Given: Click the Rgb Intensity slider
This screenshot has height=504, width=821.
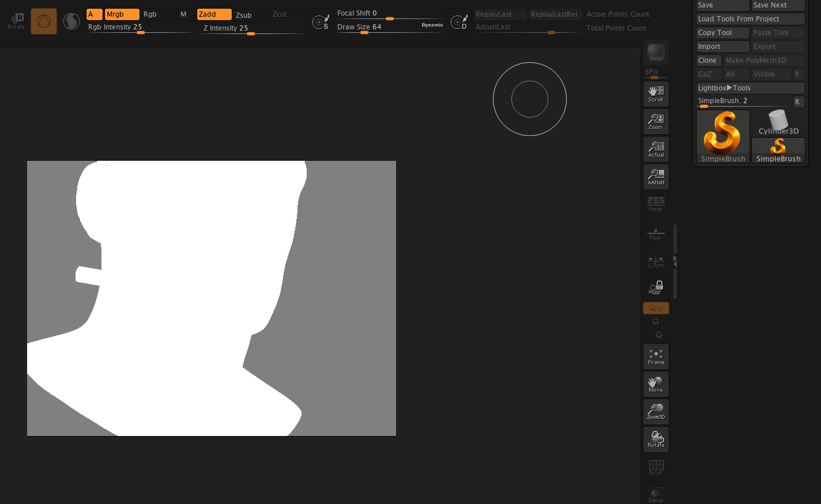Looking at the screenshot, I should 141,32.
